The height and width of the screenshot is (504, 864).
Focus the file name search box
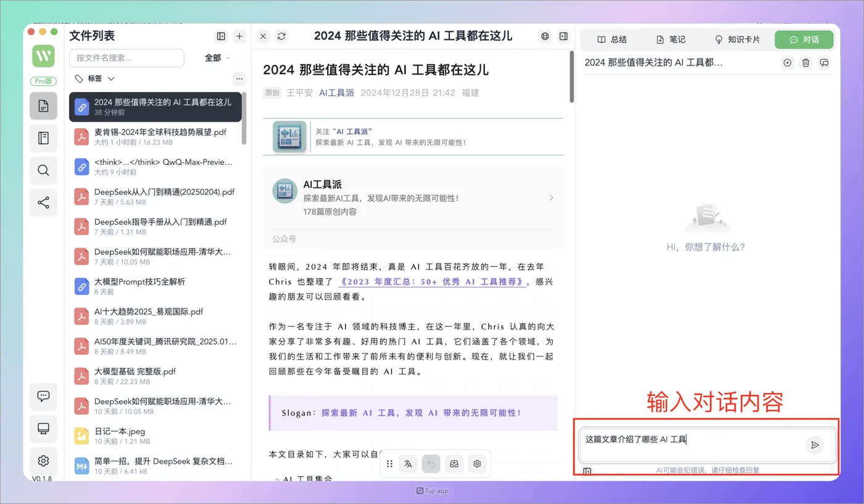pos(127,58)
